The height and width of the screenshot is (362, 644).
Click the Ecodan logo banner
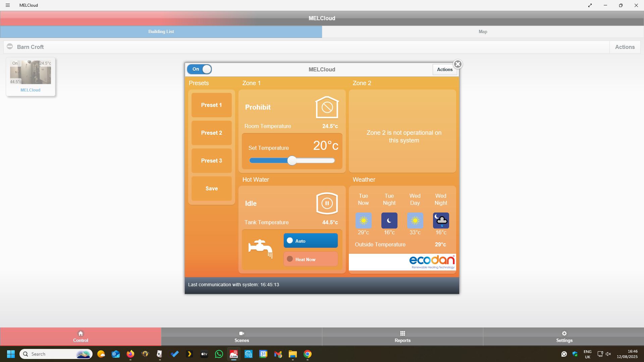[x=402, y=262]
